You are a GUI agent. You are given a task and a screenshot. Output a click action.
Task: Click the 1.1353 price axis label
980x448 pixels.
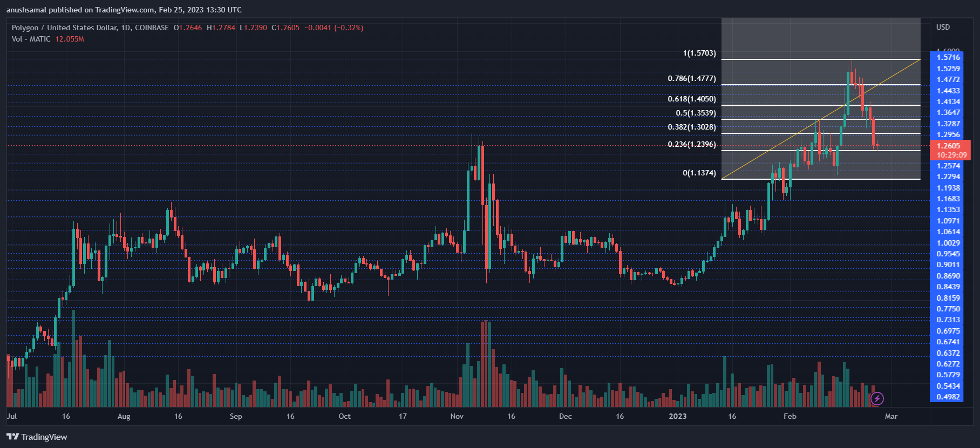point(949,209)
